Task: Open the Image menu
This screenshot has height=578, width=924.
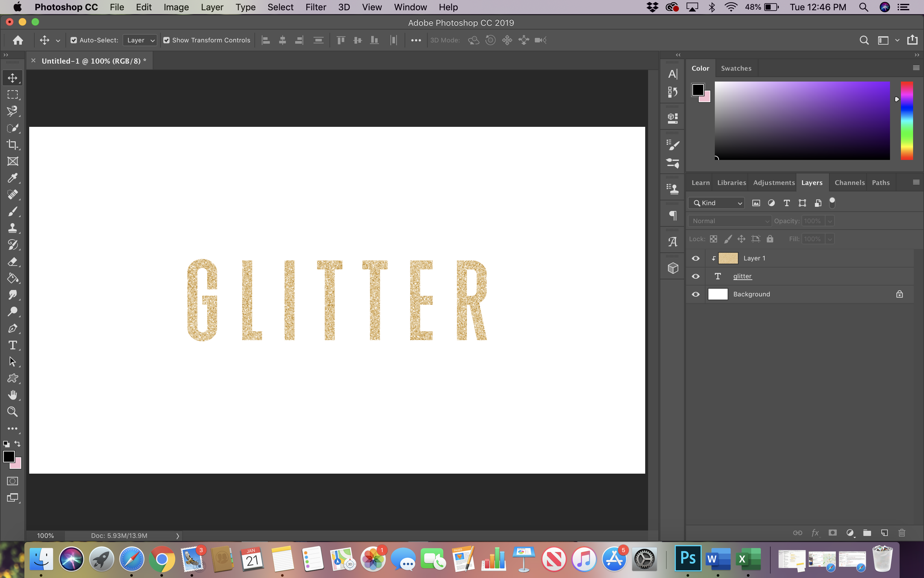Action: (176, 7)
